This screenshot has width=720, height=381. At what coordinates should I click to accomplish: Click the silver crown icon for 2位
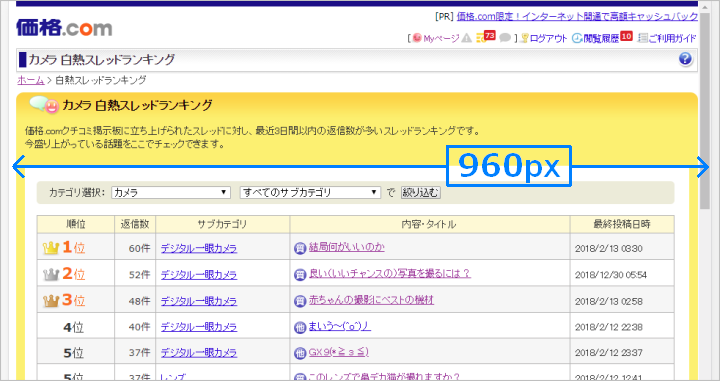[51, 275]
